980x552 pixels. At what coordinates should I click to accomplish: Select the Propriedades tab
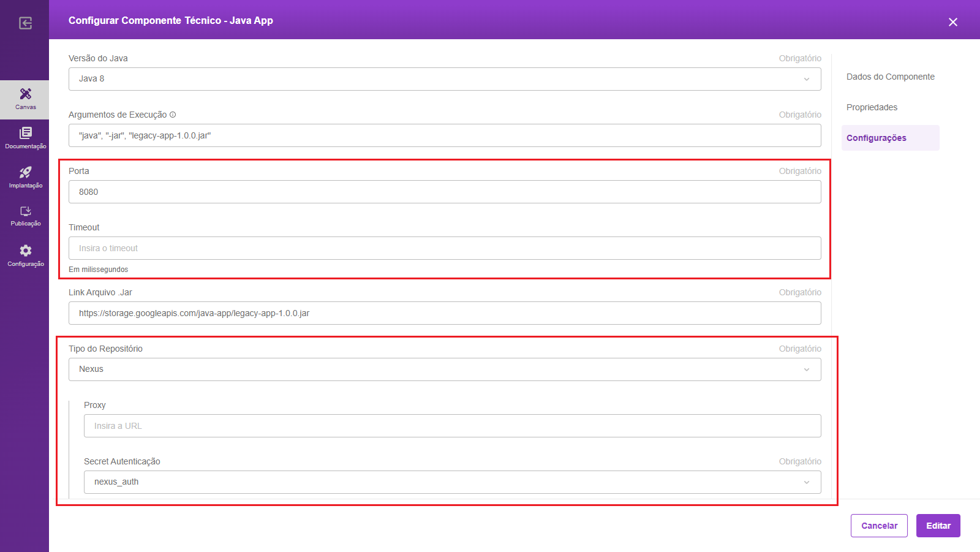(872, 107)
